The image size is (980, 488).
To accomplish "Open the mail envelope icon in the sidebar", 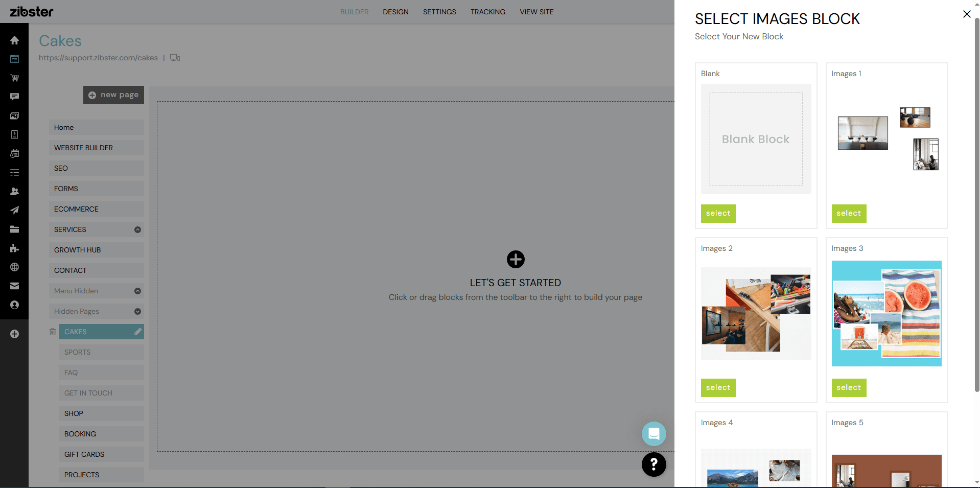I will click(14, 286).
